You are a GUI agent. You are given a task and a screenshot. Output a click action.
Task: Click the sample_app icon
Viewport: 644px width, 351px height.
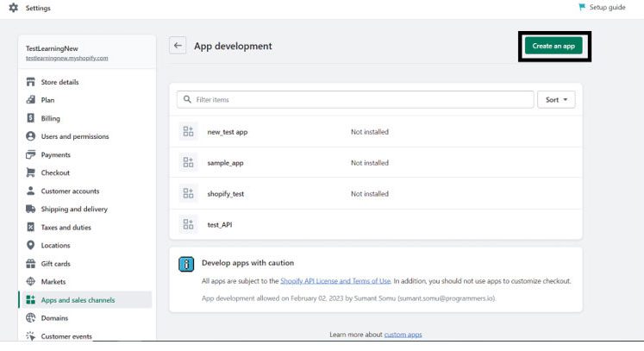point(188,162)
